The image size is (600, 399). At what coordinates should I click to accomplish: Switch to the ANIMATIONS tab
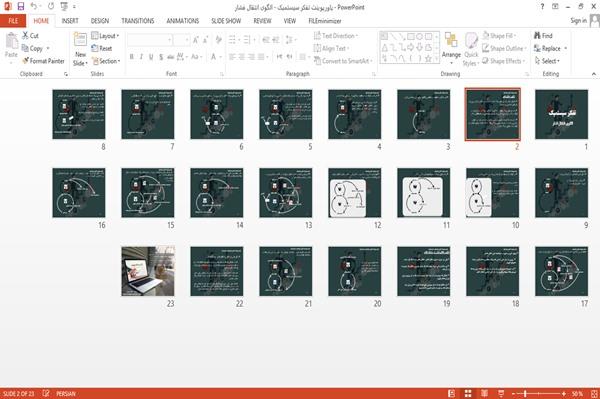point(183,21)
